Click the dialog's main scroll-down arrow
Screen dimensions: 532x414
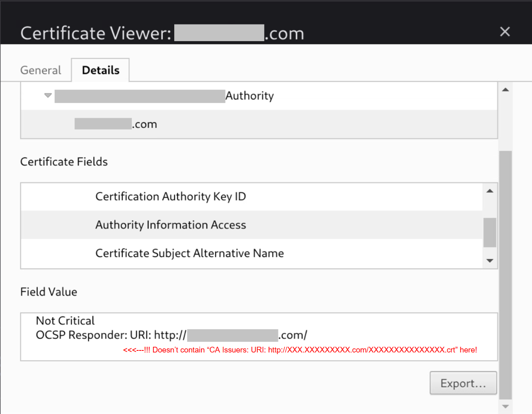coord(506,406)
